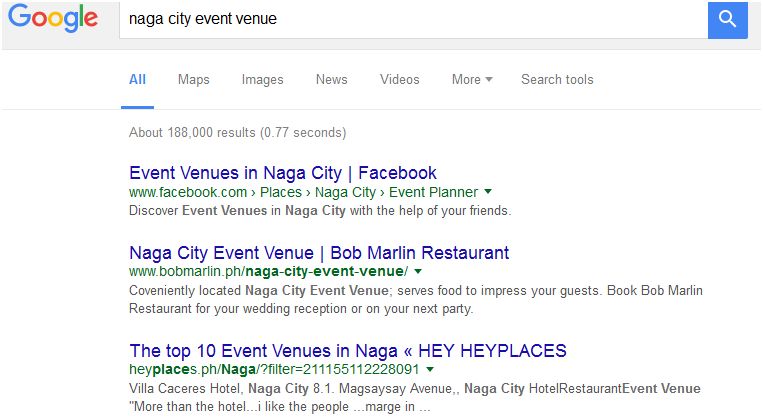Screen dimensions: 763x418
Task: Open the heyplaces.ph result dropdown arrow
Action: point(430,369)
